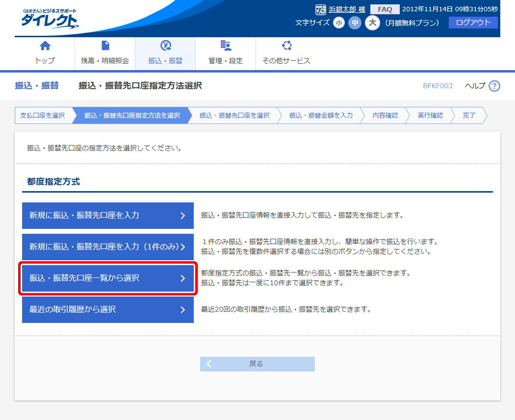
Task: Click the chevron on 最近の取引履歴から選択
Action: pos(183,310)
